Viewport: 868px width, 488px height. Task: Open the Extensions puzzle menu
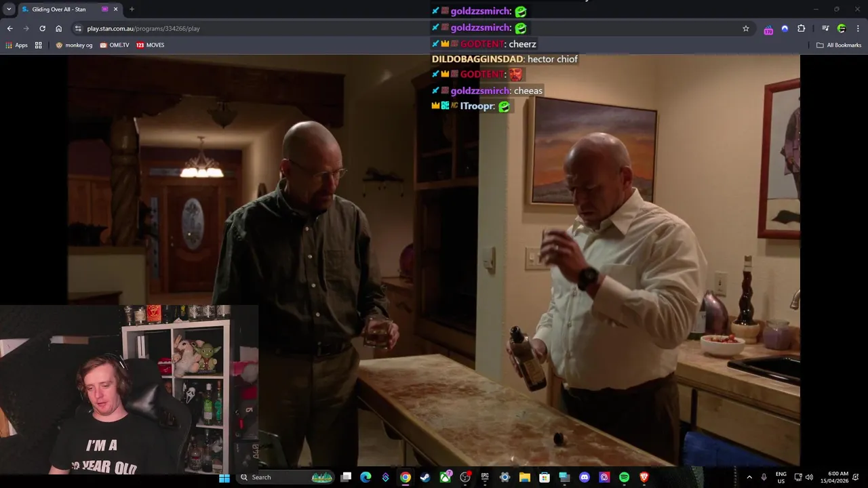(801, 28)
